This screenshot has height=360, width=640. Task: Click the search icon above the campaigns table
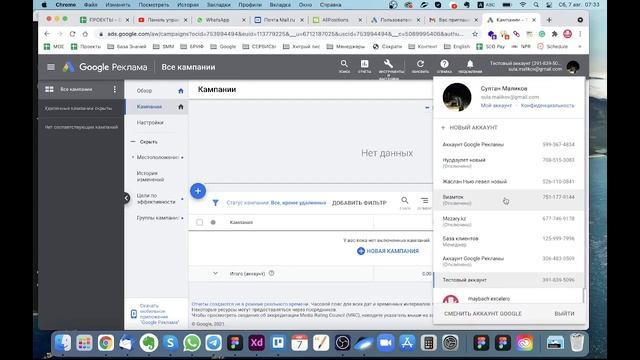[404, 200]
